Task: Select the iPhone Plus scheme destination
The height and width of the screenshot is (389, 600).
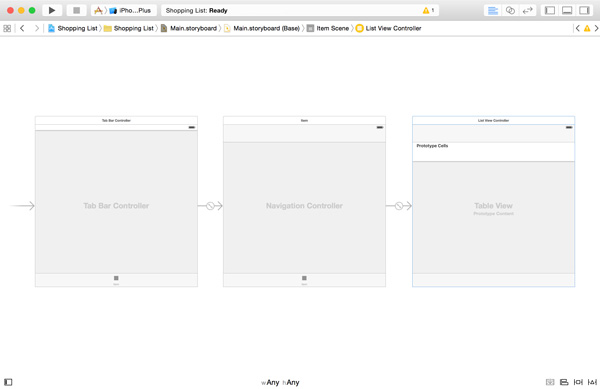Action: coord(131,10)
